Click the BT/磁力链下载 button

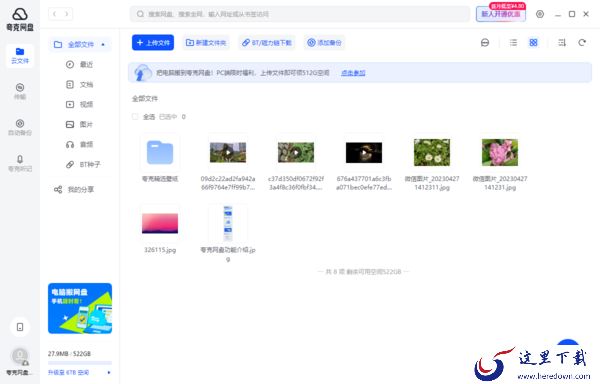[267, 42]
